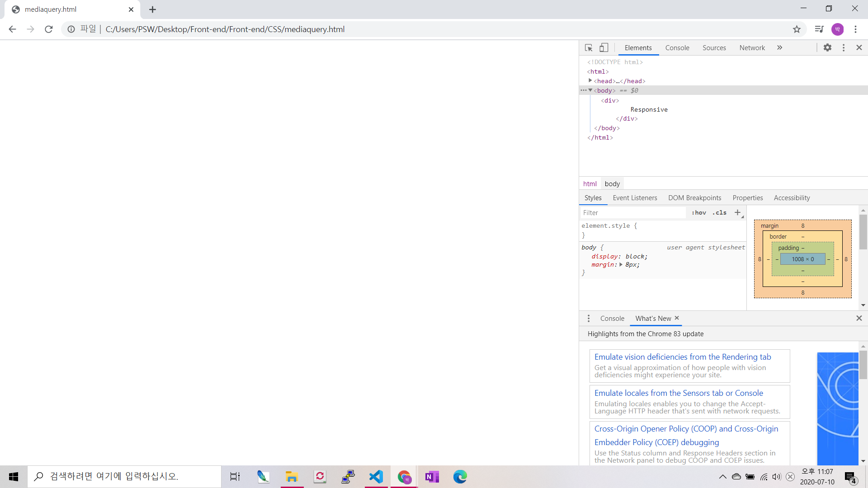Viewport: 868px width, 488px height.
Task: Toggle the device toolbar icon
Action: click(x=604, y=47)
